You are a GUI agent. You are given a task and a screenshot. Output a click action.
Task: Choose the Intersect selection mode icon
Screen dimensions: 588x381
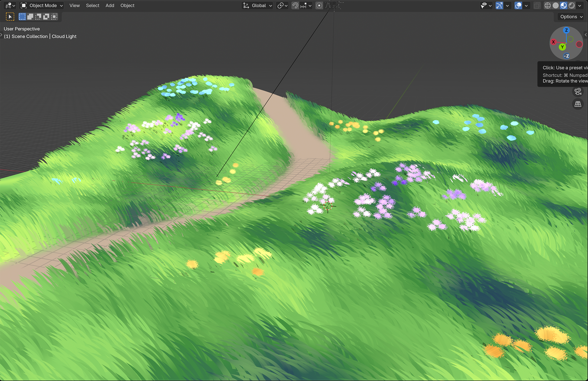[54, 17]
